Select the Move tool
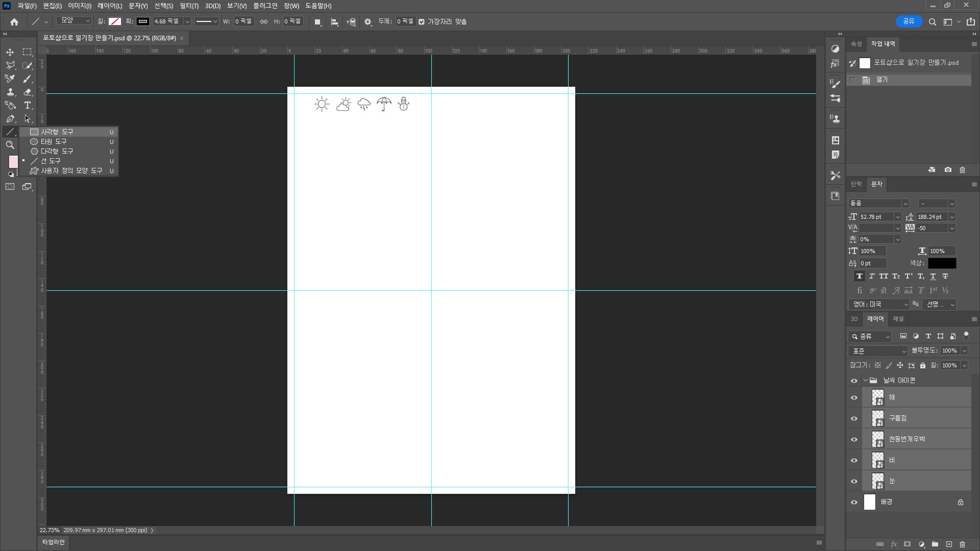 10,52
